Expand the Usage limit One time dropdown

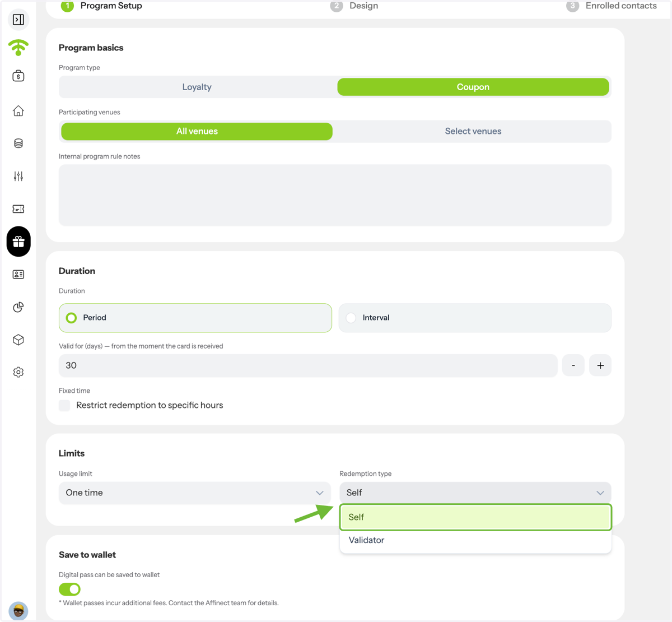pos(194,493)
